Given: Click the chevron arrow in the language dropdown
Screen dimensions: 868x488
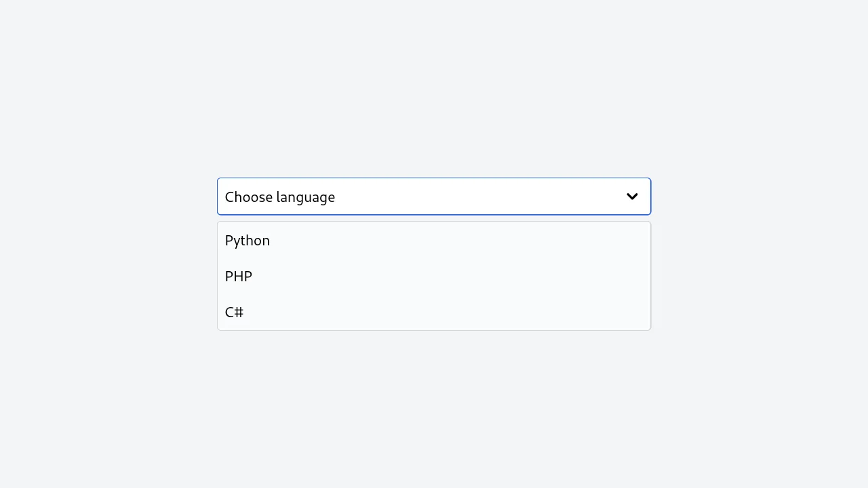Looking at the screenshot, I should (x=632, y=197).
